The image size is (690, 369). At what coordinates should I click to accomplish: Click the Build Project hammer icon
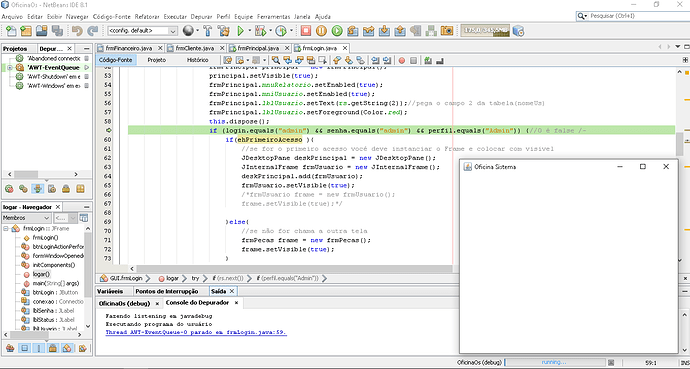pos(208,31)
